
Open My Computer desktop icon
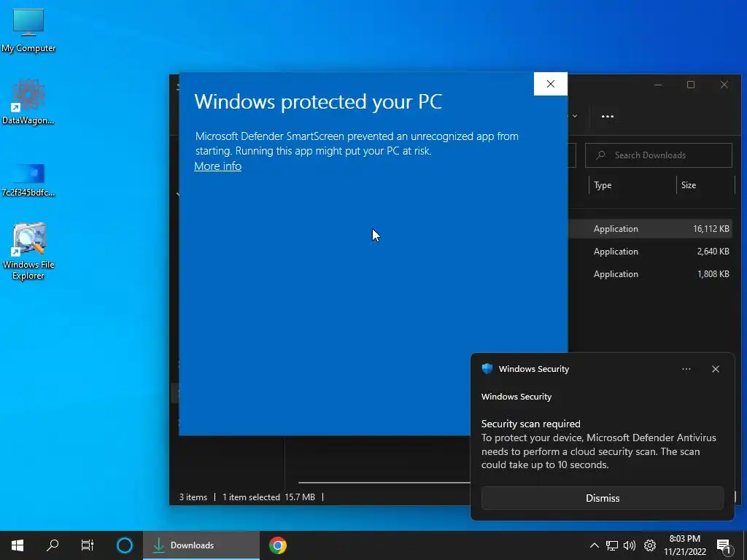[x=28, y=31]
